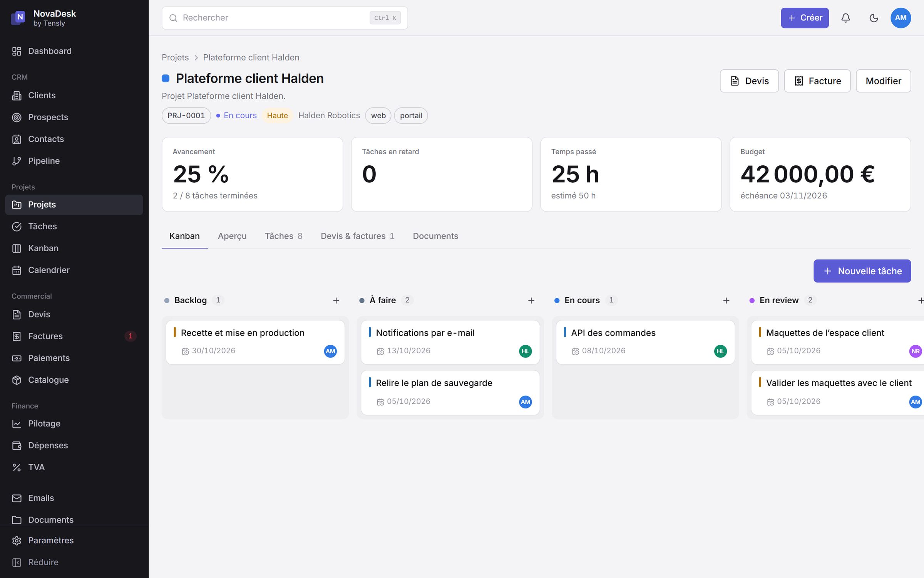The width and height of the screenshot is (924, 578).
Task: Open Paramètres settings
Action: pos(74,541)
